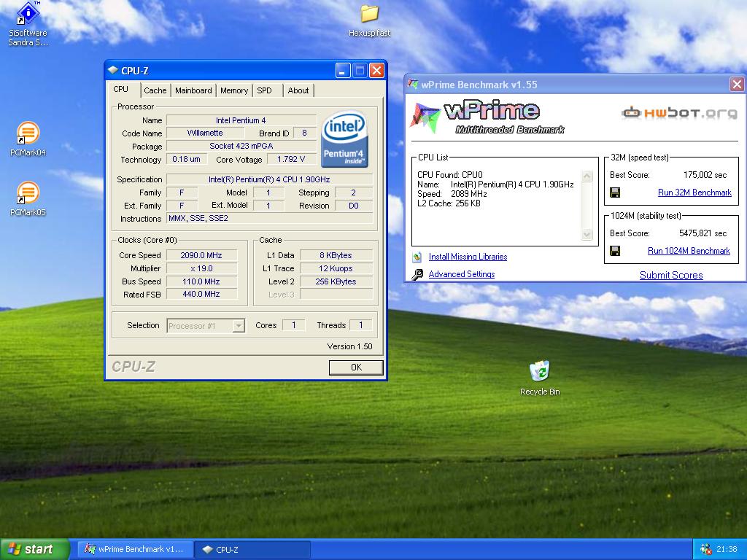
Task: Click L1 Data value 8 KBytes
Action: tap(336, 255)
